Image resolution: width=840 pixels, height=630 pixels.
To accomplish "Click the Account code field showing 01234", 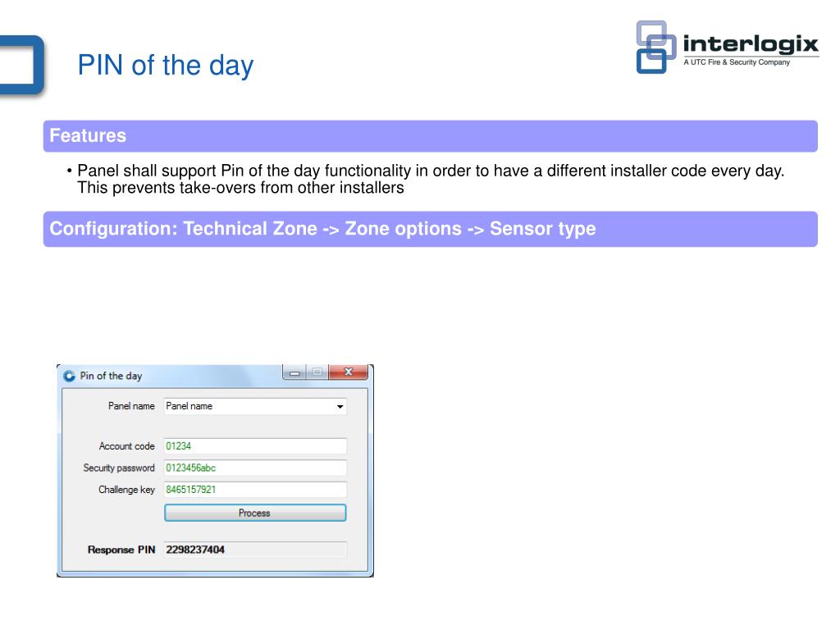I will (x=255, y=446).
